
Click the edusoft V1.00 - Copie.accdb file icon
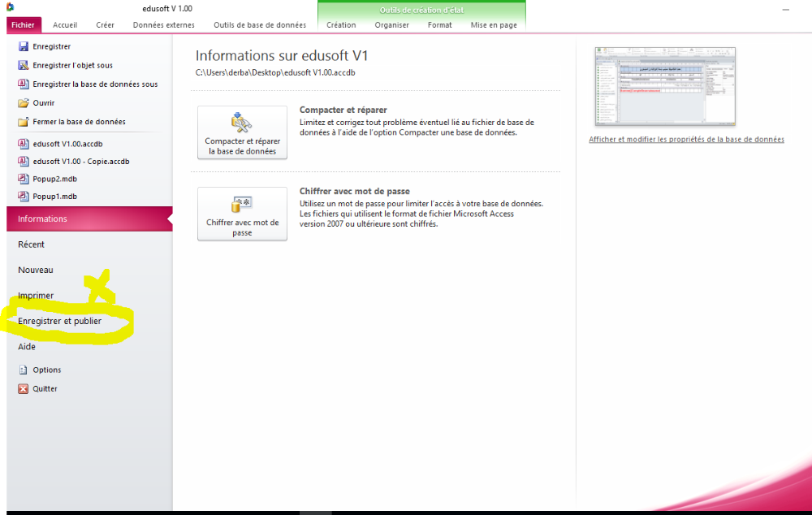coord(24,161)
